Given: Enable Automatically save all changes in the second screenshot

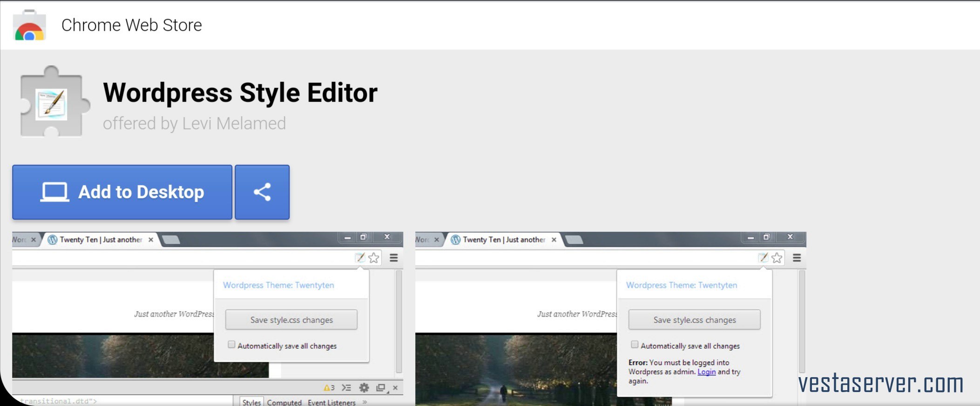Looking at the screenshot, I should [635, 345].
